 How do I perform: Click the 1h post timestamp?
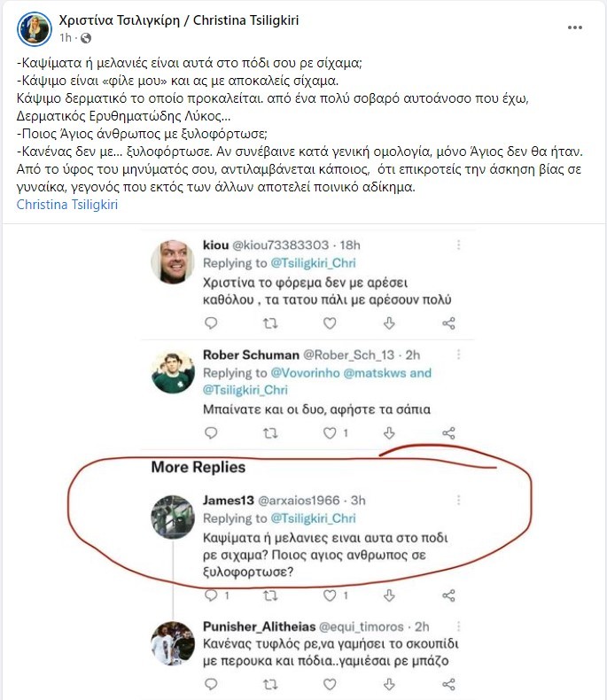point(65,39)
